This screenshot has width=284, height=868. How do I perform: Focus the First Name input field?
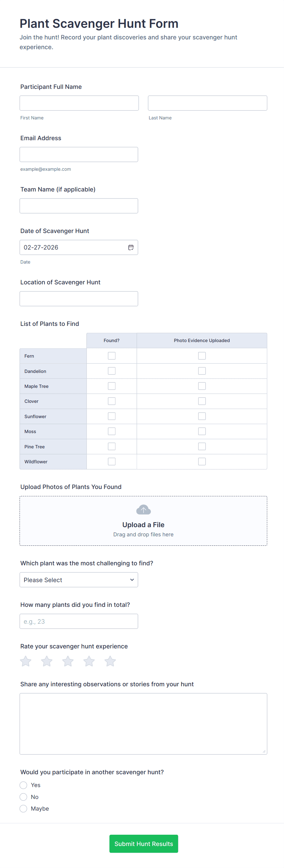(x=79, y=103)
